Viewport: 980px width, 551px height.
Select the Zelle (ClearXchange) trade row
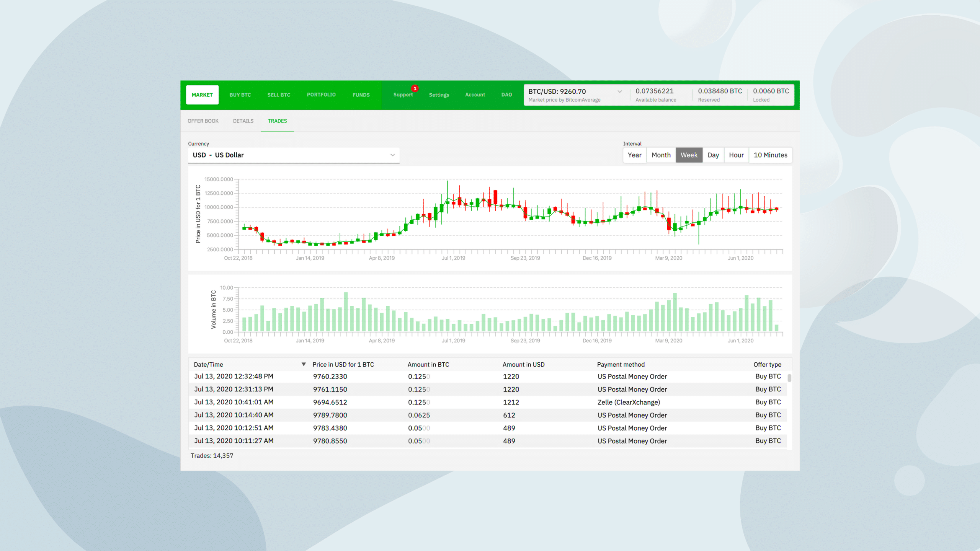click(487, 402)
